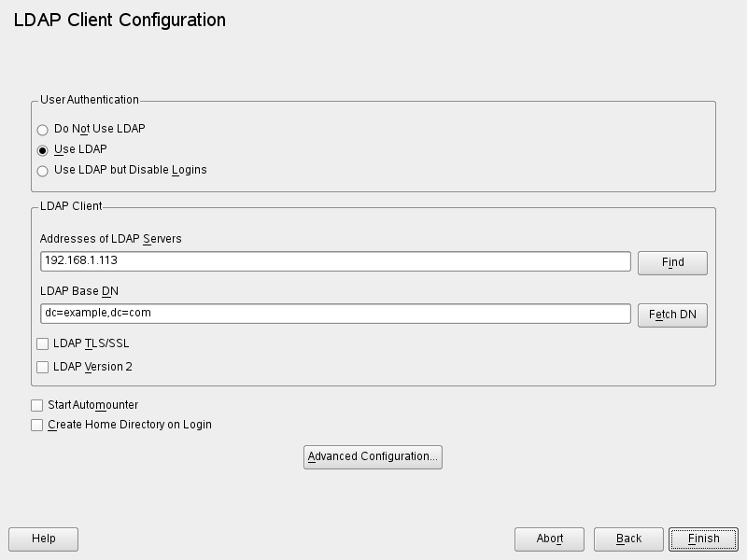Open the Help button
Viewport: 747px width, 560px height.
(44, 539)
